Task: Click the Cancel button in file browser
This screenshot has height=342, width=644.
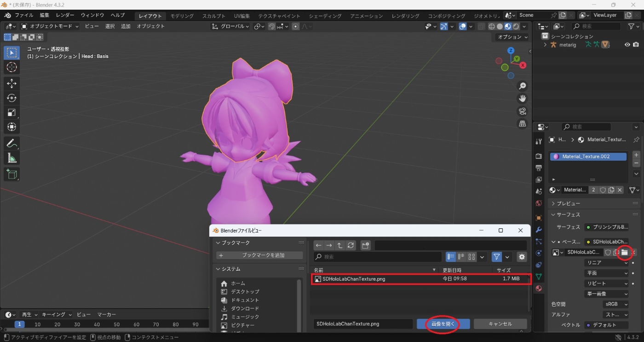Action: coord(500,324)
